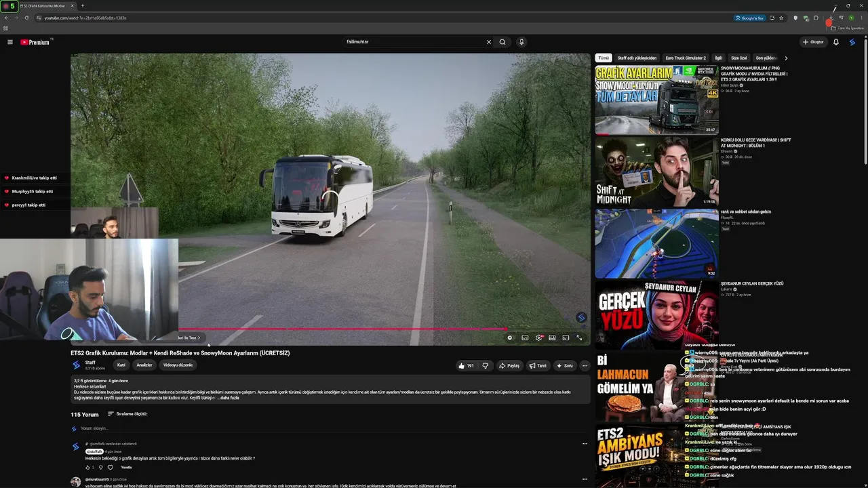868x488 pixels.
Task: Open SnowyMoon Grafik Ayarlarım thumbnail
Action: click(656, 100)
